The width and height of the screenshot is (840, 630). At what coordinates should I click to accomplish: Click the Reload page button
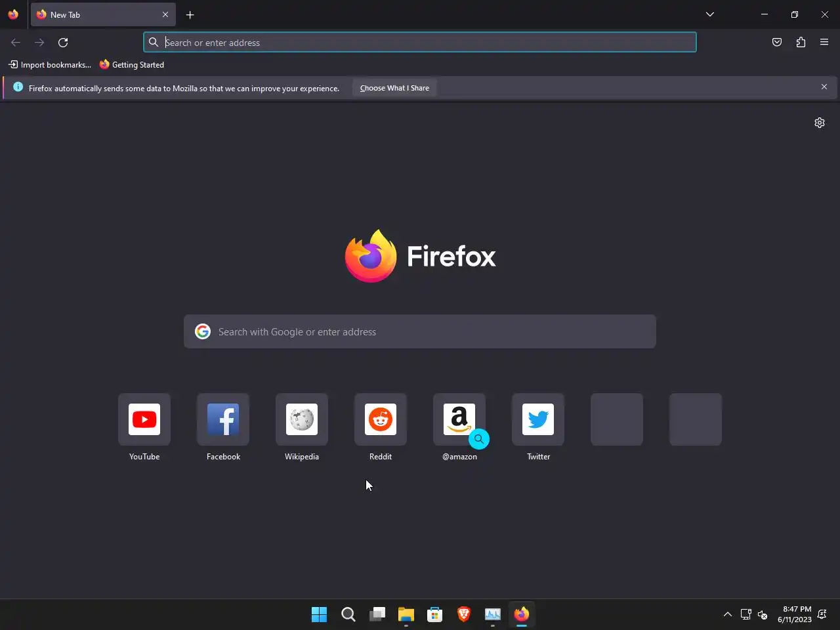[x=63, y=43]
